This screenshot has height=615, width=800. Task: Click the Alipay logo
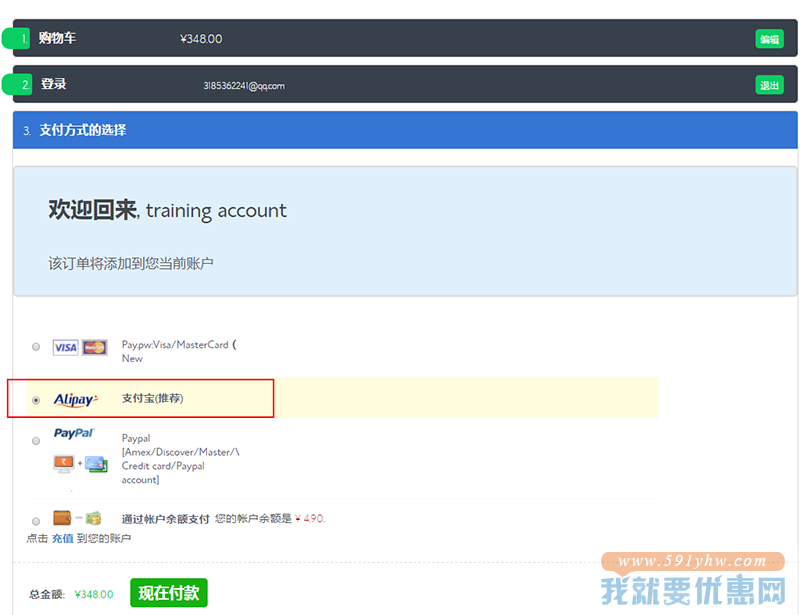[76, 399]
